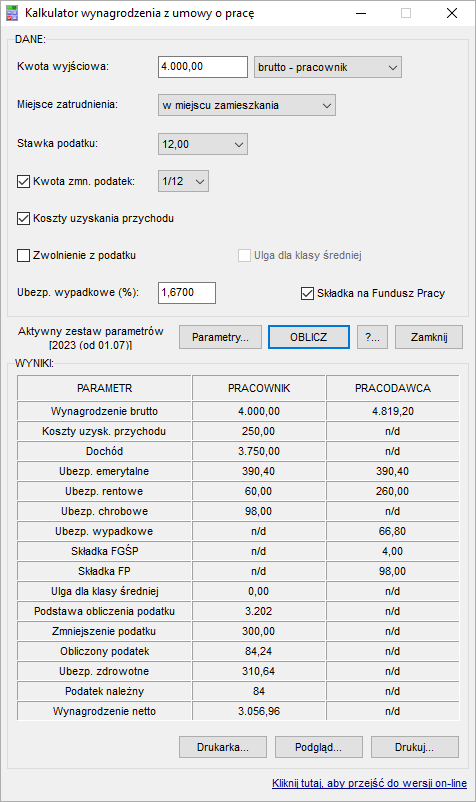This screenshot has height=802, width=476.
Task: Click the Ubezp. wypadkowe percentage field
Action: tap(187, 293)
